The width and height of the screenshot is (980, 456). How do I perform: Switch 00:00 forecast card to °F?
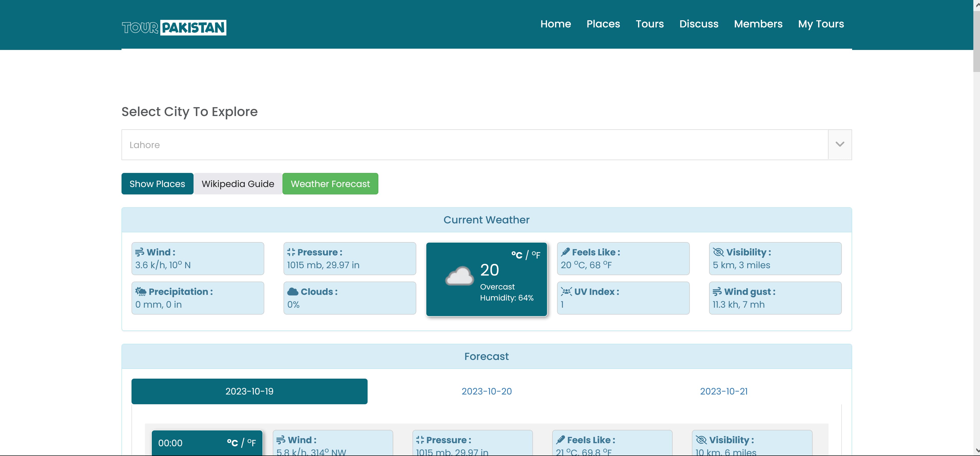[x=251, y=443]
